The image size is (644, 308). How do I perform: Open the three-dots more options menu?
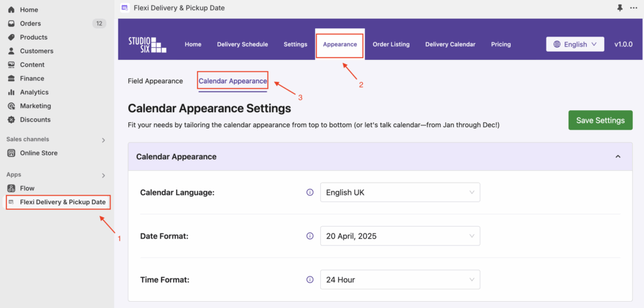click(x=634, y=8)
